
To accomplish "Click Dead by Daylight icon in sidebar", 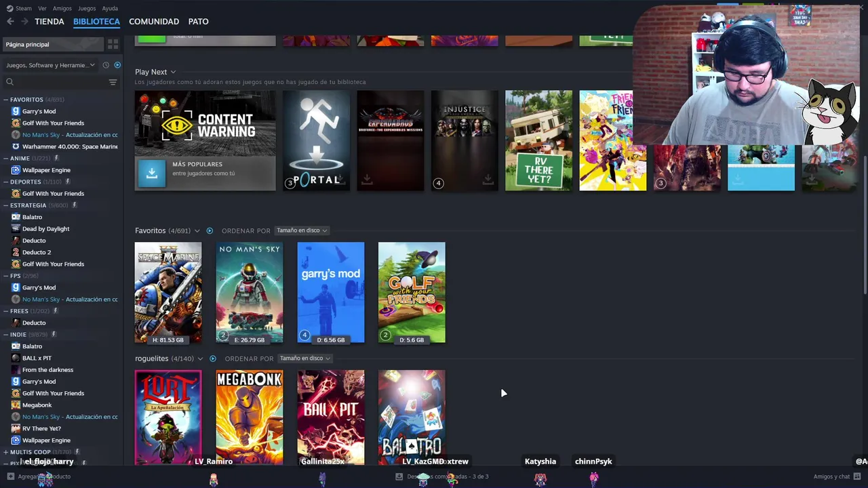I will [x=16, y=229].
